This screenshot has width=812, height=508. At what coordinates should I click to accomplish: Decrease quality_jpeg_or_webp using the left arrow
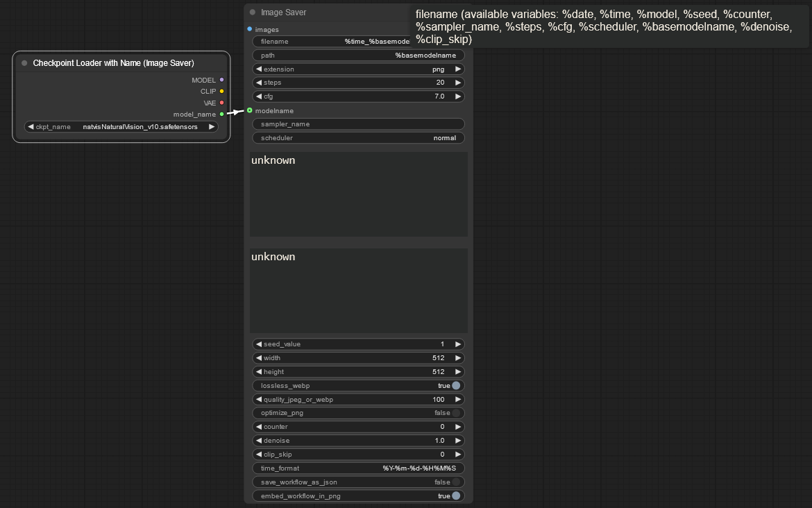(x=259, y=399)
